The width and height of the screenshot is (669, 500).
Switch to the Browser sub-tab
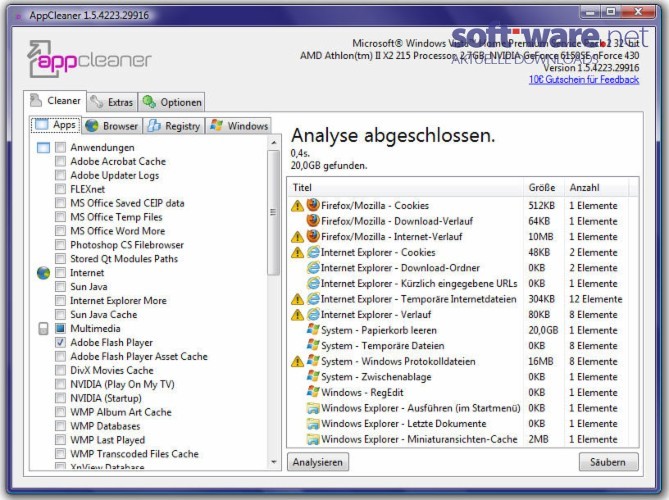112,126
